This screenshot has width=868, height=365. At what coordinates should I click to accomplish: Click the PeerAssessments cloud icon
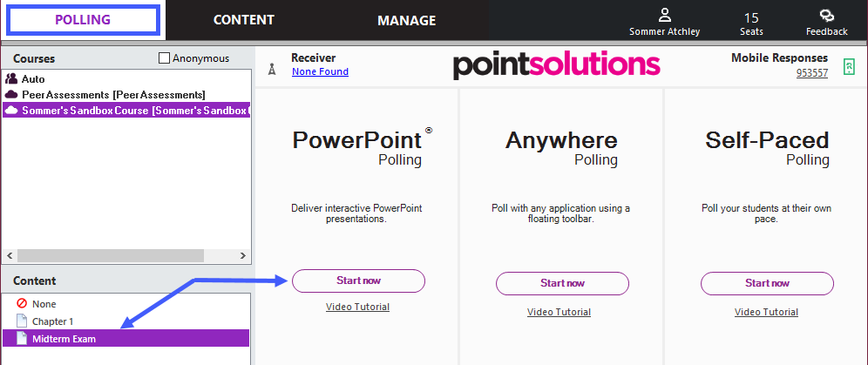11,95
